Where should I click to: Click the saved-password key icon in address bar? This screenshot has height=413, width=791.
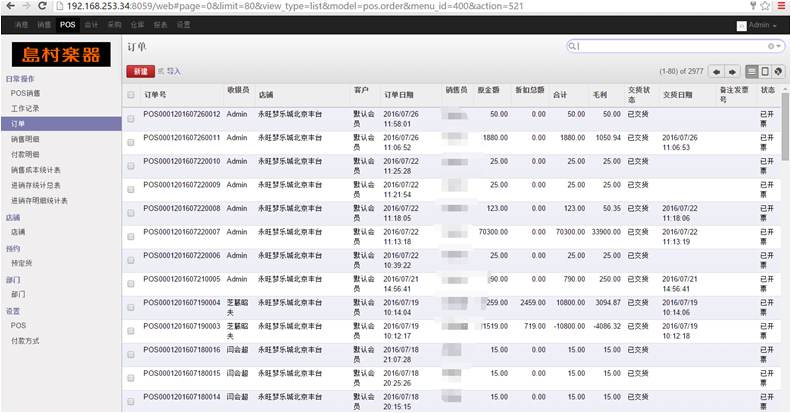[753, 6]
